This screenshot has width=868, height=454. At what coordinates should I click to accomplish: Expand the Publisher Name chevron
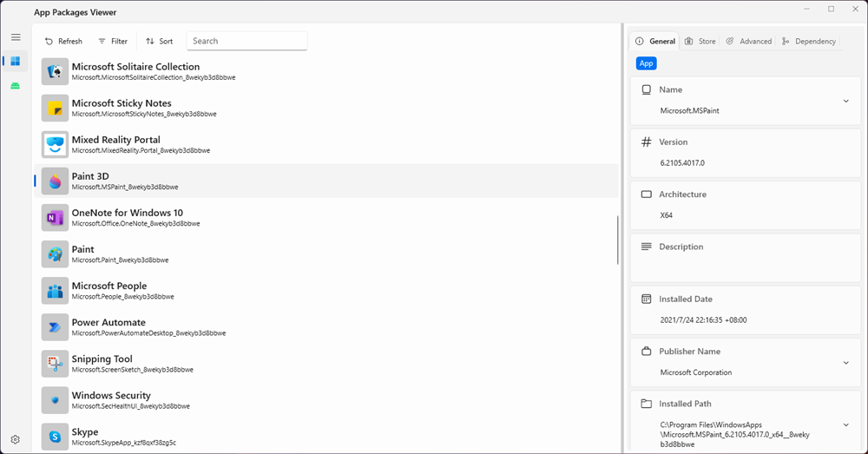pyautogui.click(x=845, y=362)
